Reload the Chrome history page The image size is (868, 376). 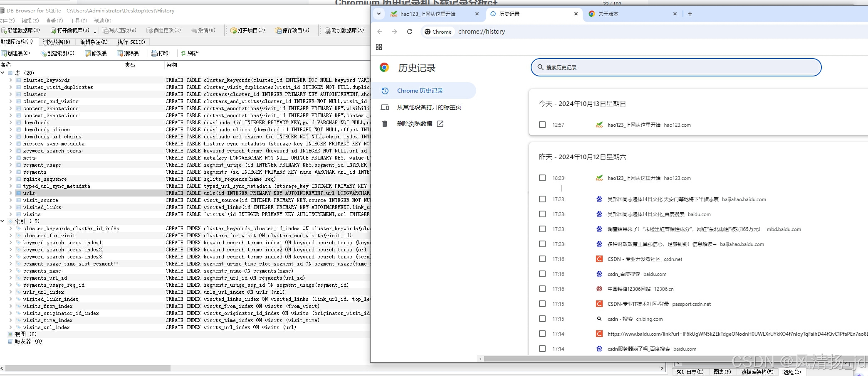410,32
